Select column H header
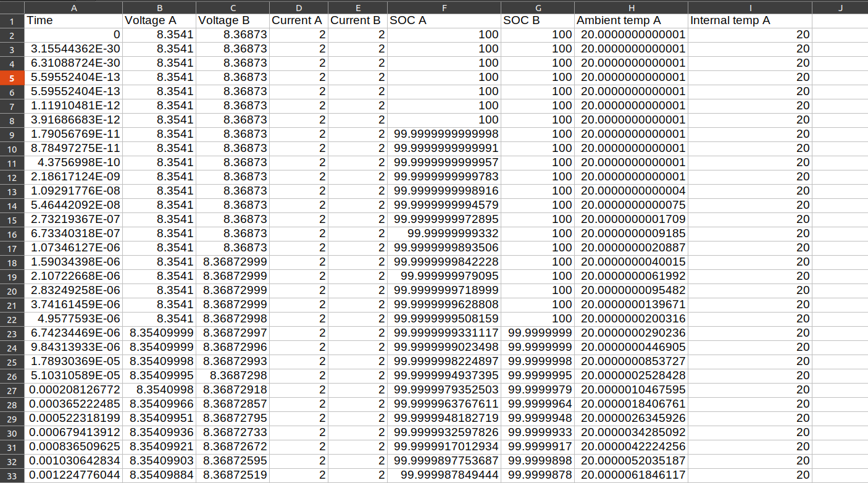Screen dimensions: 868x483 [x=631, y=7]
